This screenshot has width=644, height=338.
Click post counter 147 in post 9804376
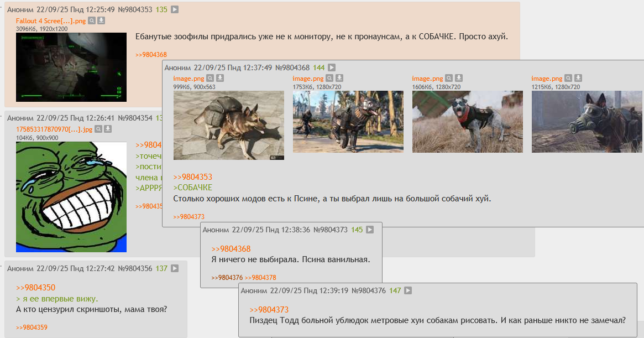pyautogui.click(x=395, y=290)
